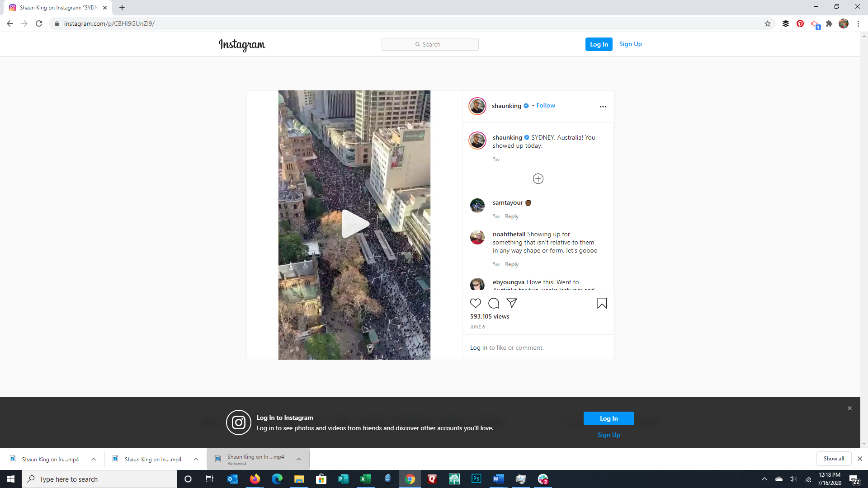
Task: Click the Instagram logo in header
Action: (x=242, y=45)
